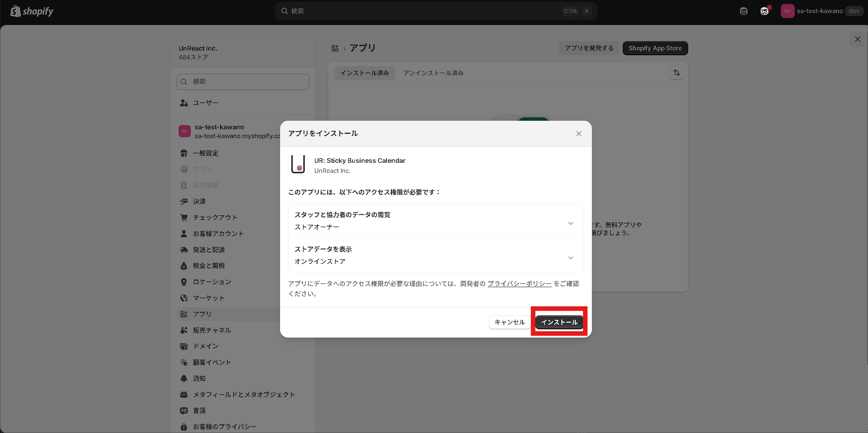The height and width of the screenshot is (433, 868).
Task: Click アプリを開発する button
Action: point(589,48)
